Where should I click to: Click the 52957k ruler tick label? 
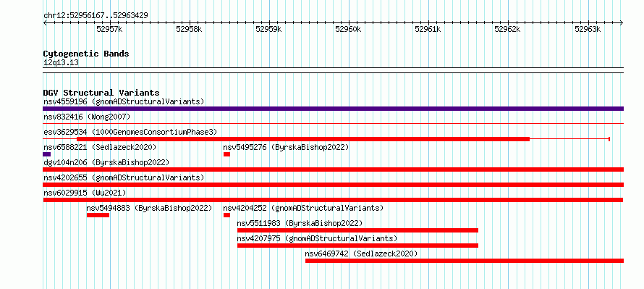pyautogui.click(x=109, y=29)
